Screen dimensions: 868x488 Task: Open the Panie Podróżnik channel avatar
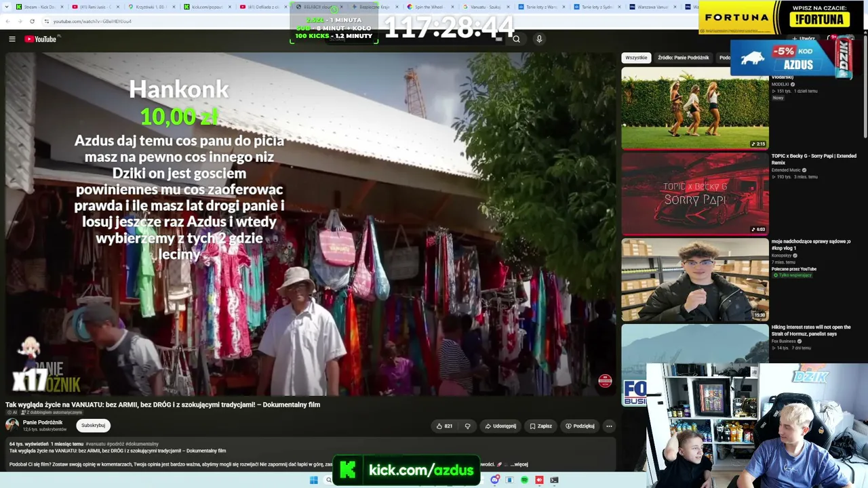pos(12,425)
